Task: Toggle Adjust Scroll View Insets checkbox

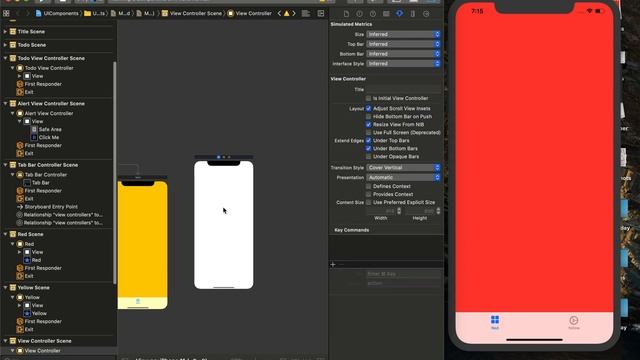Action: [369, 109]
